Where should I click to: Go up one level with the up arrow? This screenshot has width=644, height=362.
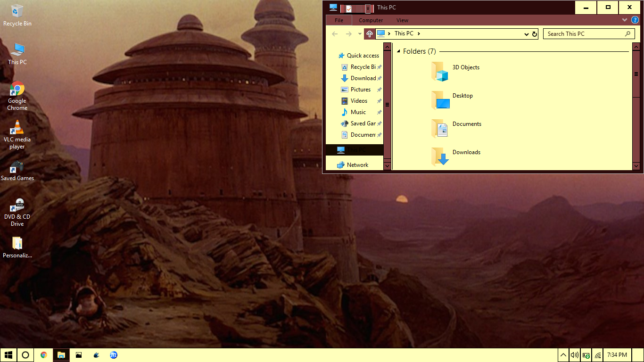(x=370, y=33)
